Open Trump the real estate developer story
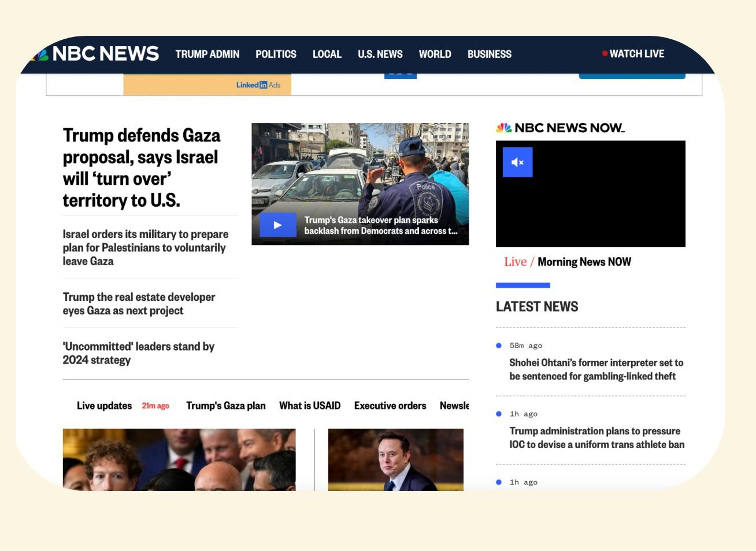Image resolution: width=756 pixels, height=551 pixels. coord(139,304)
